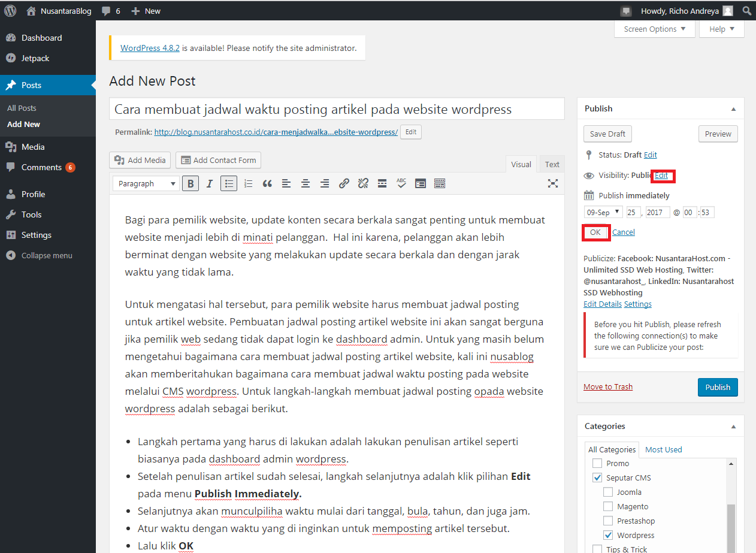Toggle bold formatting in editor toolbar
The width and height of the screenshot is (756, 553).
[x=190, y=184]
